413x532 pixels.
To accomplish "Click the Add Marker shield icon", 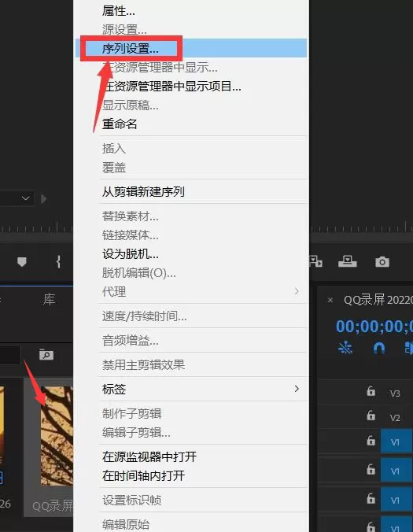I will click(x=22, y=262).
